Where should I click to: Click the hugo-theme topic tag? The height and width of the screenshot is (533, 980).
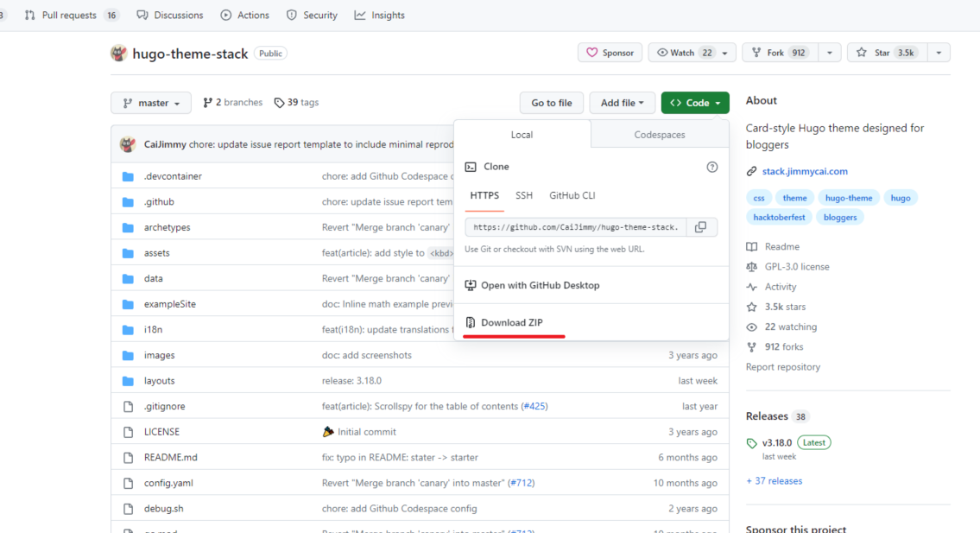pos(848,199)
